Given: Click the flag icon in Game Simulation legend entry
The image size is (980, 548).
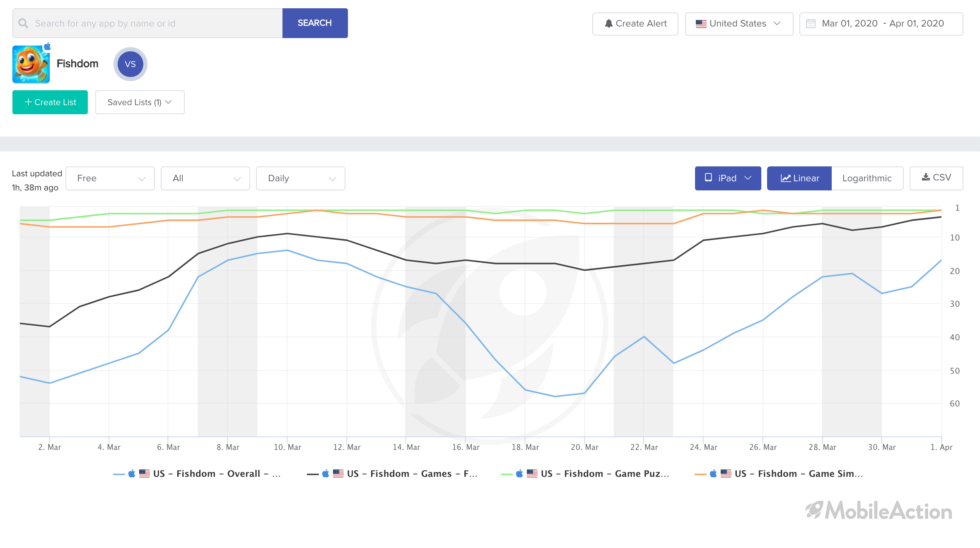Looking at the screenshot, I should click(x=726, y=473).
